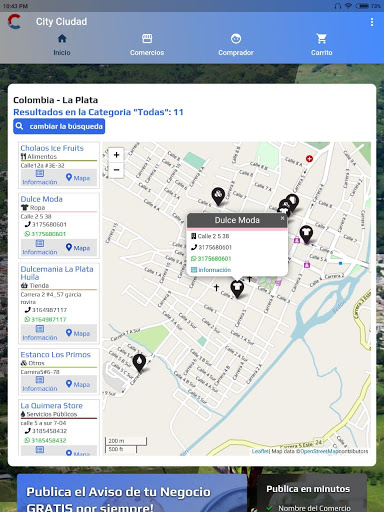Screen dimensions: 384x512
Task: Go to the Carrito shopping cart tab
Action: coord(321,45)
